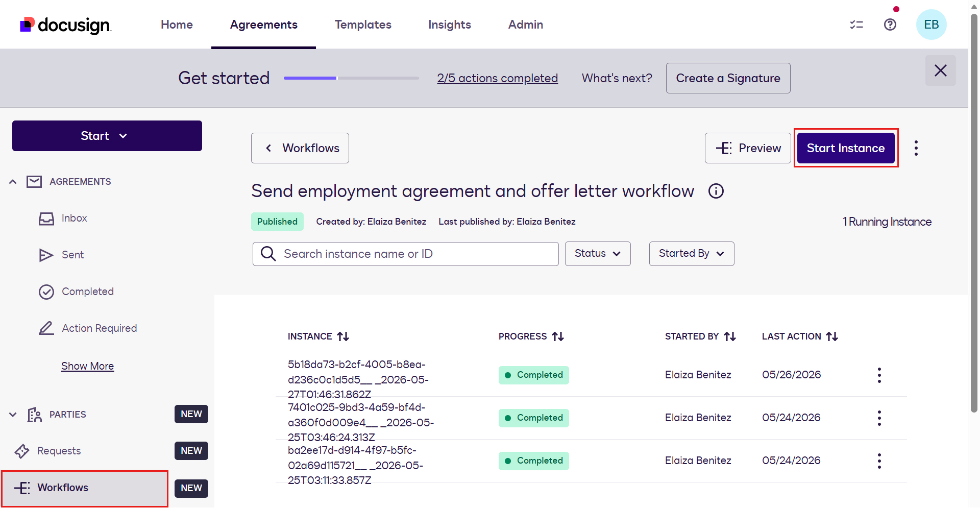Open the tasks checklist icon

point(856,25)
